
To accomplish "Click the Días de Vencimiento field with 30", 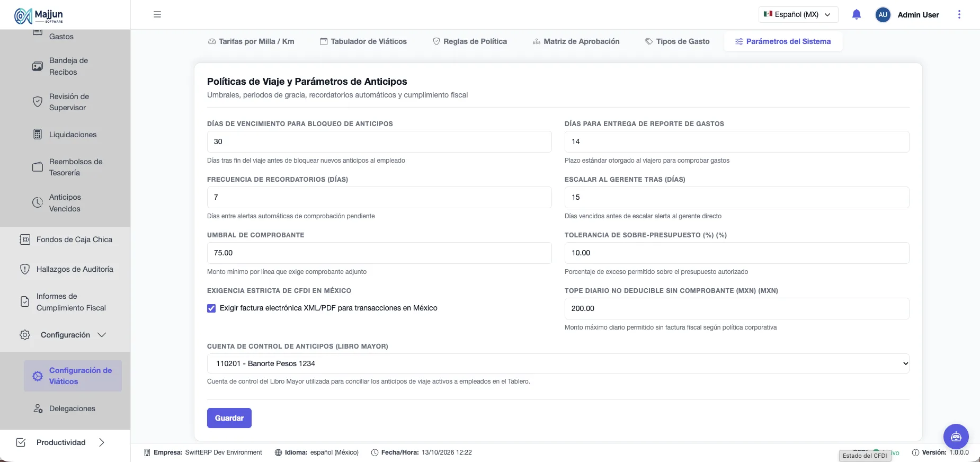I will 379,141.
